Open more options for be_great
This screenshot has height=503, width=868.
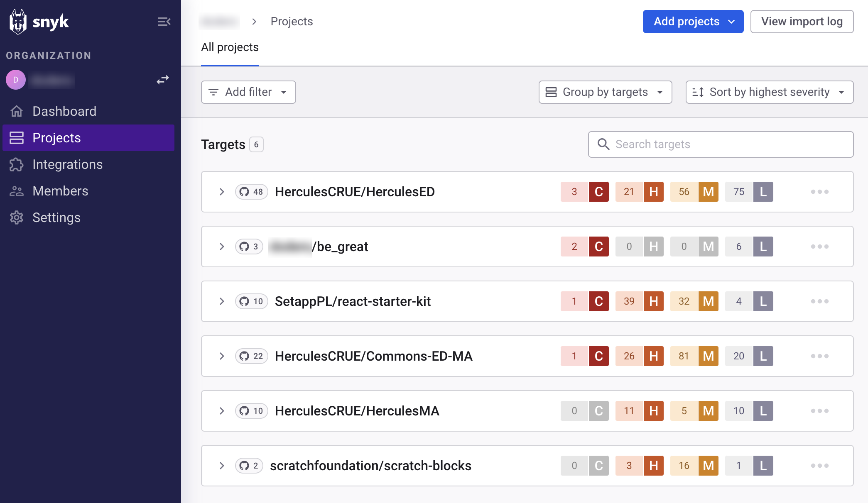tap(820, 247)
